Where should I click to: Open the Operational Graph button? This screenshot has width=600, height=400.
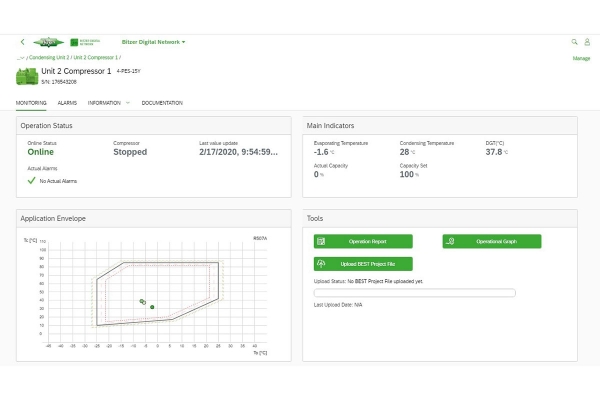[492, 242]
